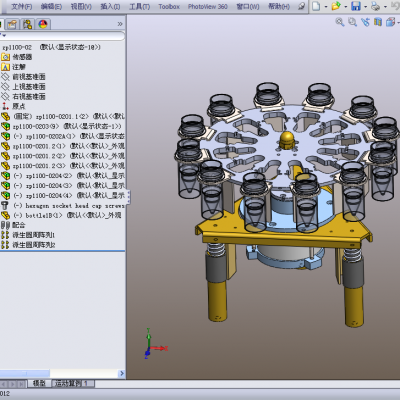Select component zp1100-0202A<1>
The width and height of the screenshot is (400, 400).
tap(63, 136)
